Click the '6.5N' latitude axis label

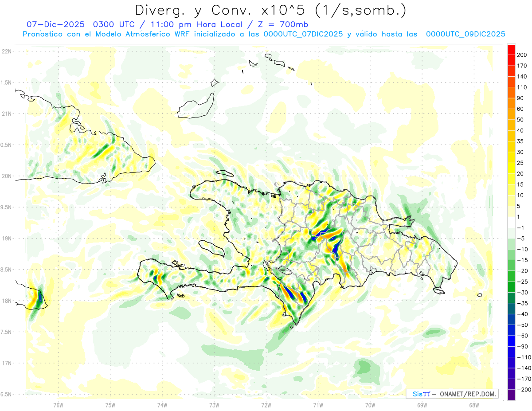6,394
